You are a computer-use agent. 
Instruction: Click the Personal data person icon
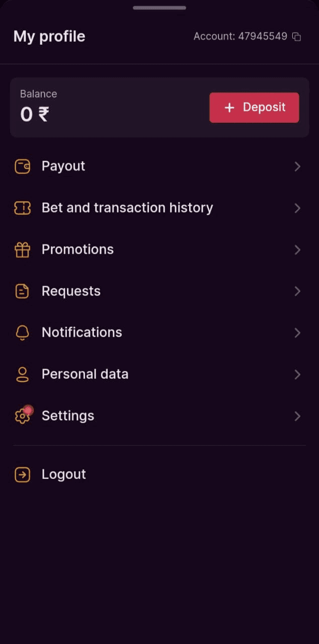(22, 374)
